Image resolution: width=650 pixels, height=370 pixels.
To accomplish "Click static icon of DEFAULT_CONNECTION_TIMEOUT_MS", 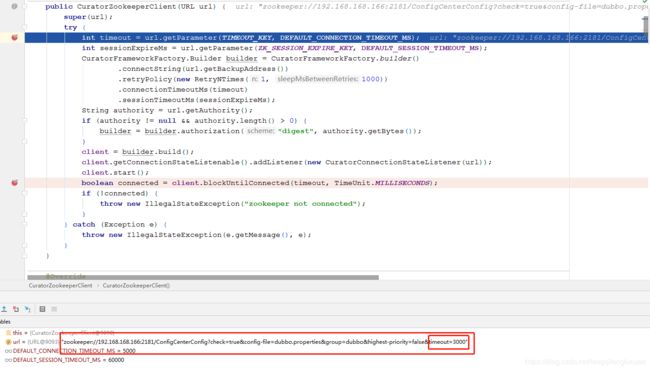I will tap(8, 351).
